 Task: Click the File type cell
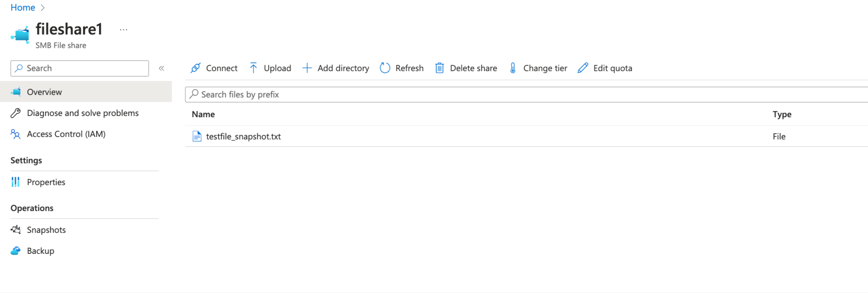(x=779, y=136)
